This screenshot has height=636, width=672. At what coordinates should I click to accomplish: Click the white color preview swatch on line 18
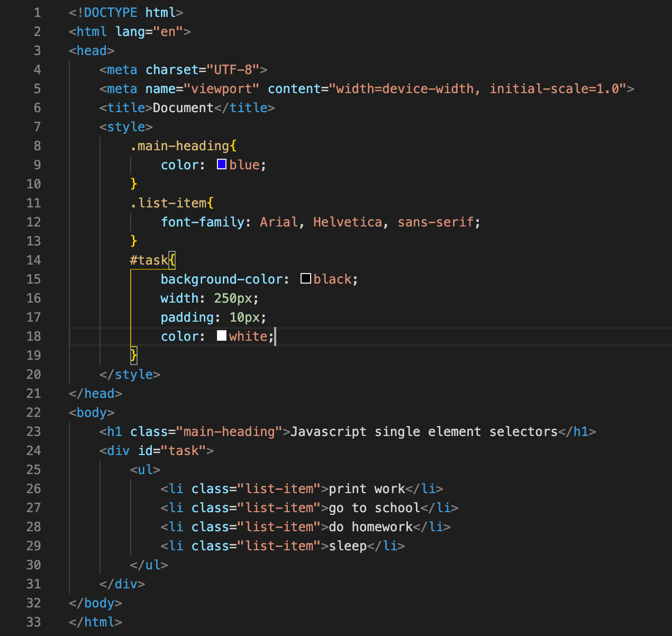tap(221, 335)
